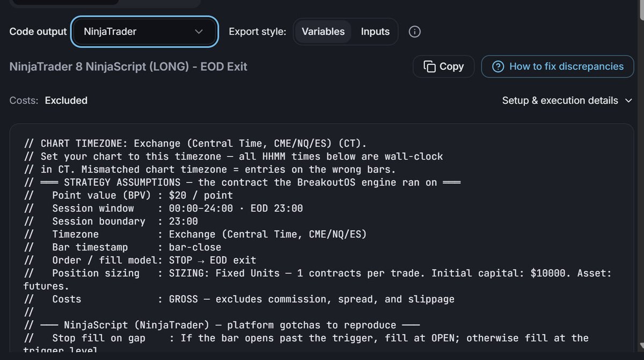Click the Point value (BPV) line
644x360 pixels.
129,195
